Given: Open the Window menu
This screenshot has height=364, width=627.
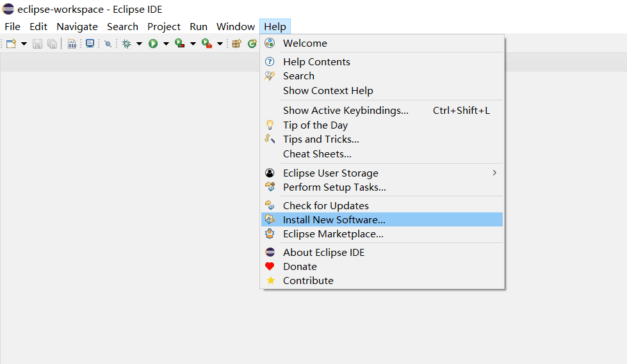Looking at the screenshot, I should click(235, 26).
